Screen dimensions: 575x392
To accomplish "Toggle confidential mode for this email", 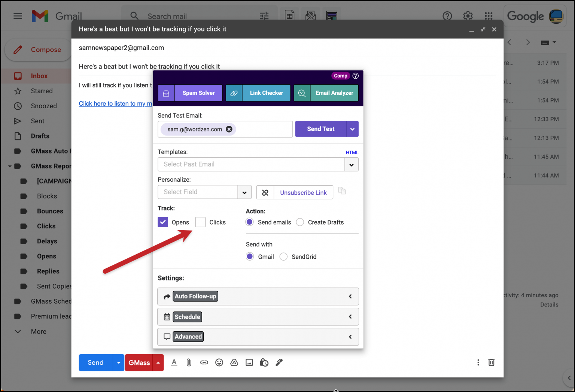I will pyautogui.click(x=264, y=362).
